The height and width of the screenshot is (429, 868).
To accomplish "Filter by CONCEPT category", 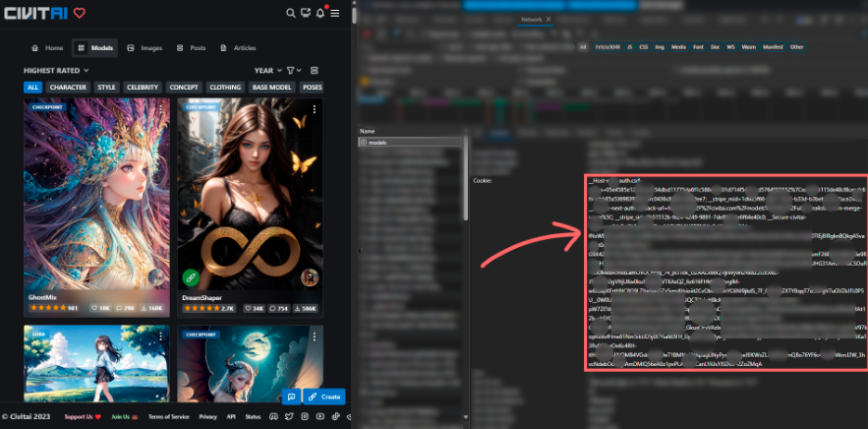I will tap(185, 87).
